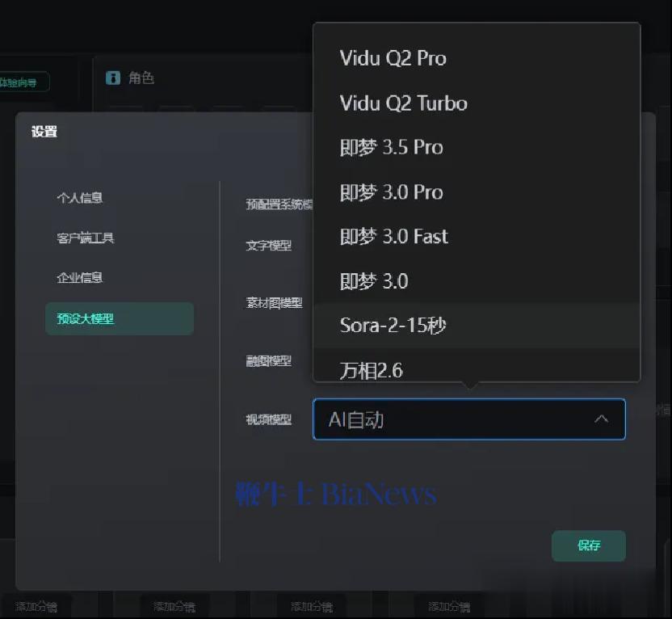Click the 角色 info icon
672x619 pixels.
pos(113,78)
